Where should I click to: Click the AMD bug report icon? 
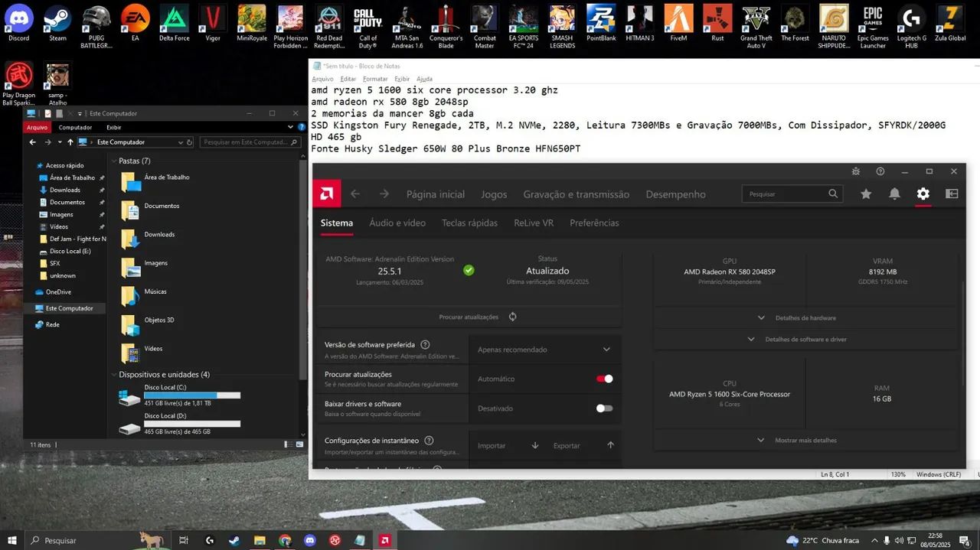(x=856, y=171)
